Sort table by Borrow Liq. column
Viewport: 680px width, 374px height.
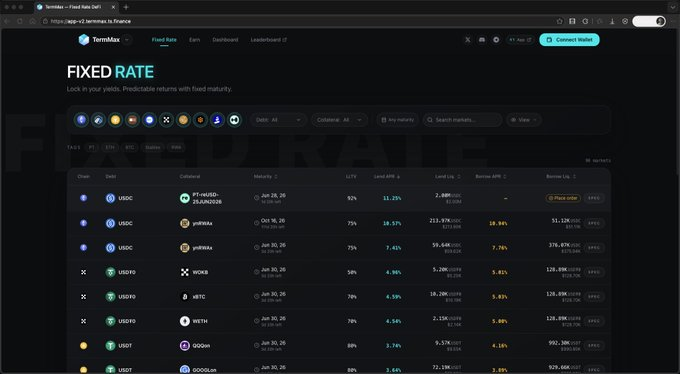(561, 177)
